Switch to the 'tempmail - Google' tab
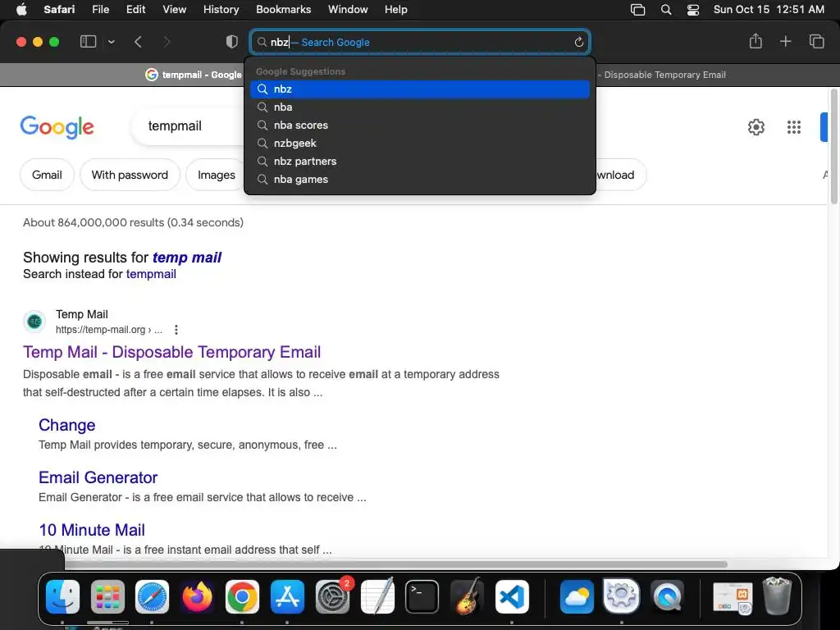840x630 pixels. pyautogui.click(x=194, y=75)
